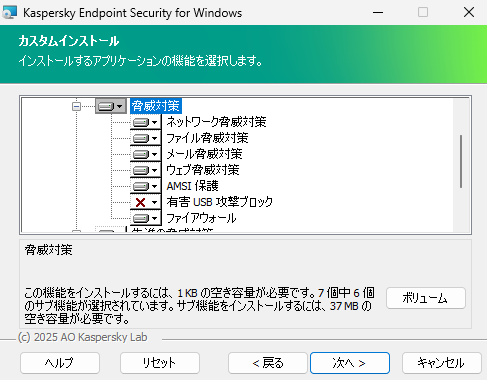Open install-state dropdown for AMSI 保護
Viewport: 487px width, 380px height.
145,186
